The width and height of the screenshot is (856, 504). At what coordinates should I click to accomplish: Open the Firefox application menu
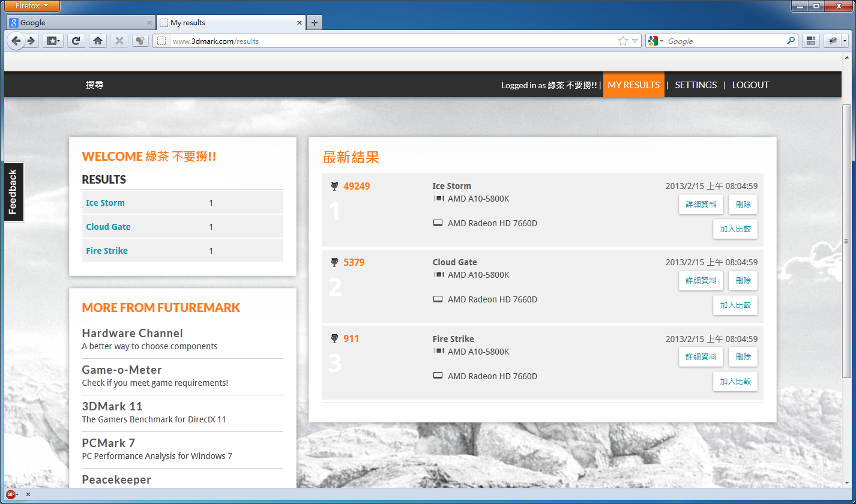click(x=32, y=6)
